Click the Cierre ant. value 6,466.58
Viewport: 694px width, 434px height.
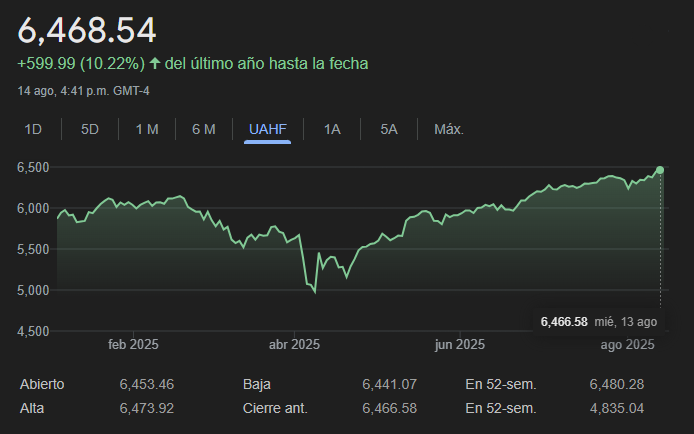point(389,408)
